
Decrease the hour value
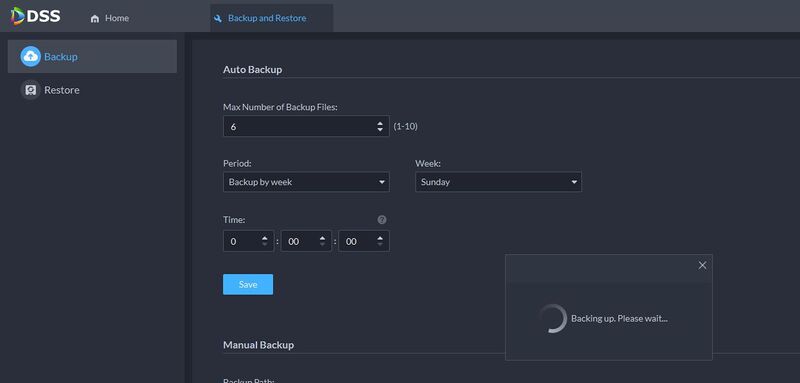tap(264, 244)
